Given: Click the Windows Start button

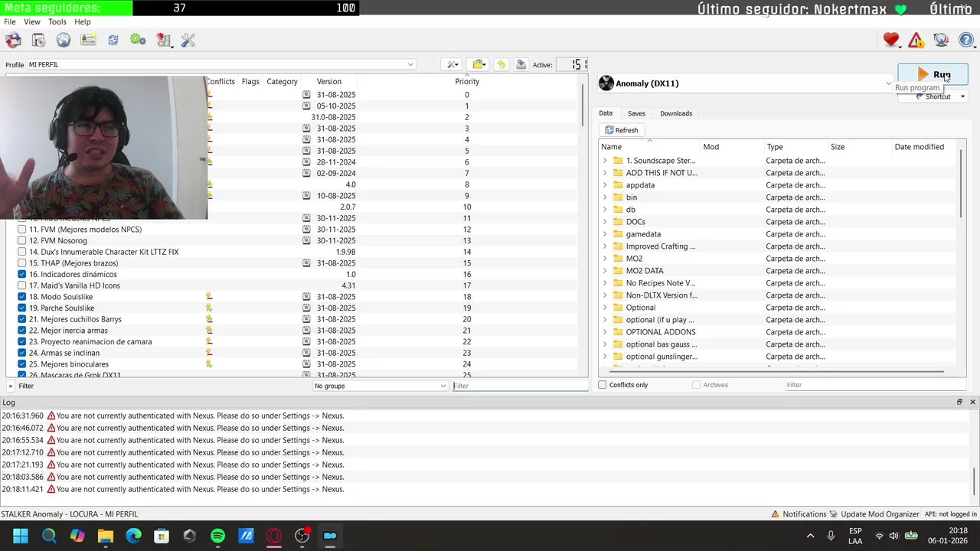Looking at the screenshot, I should coord(21,536).
